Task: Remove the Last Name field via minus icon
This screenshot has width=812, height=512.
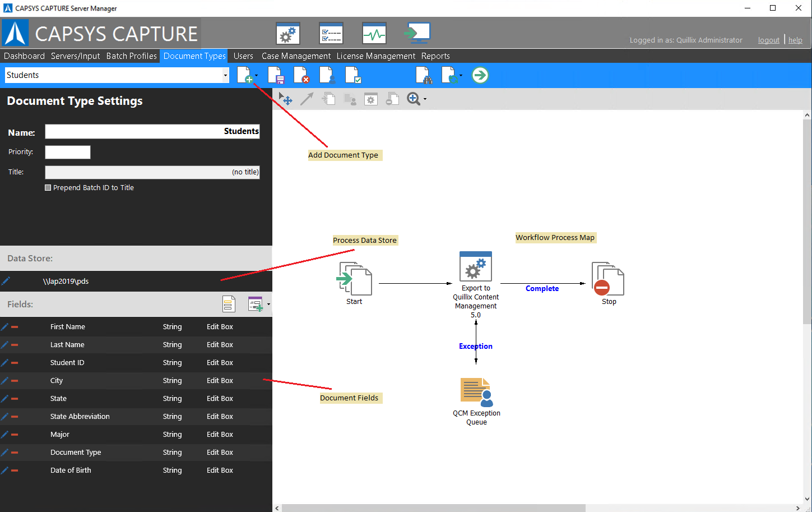Action: click(x=15, y=345)
